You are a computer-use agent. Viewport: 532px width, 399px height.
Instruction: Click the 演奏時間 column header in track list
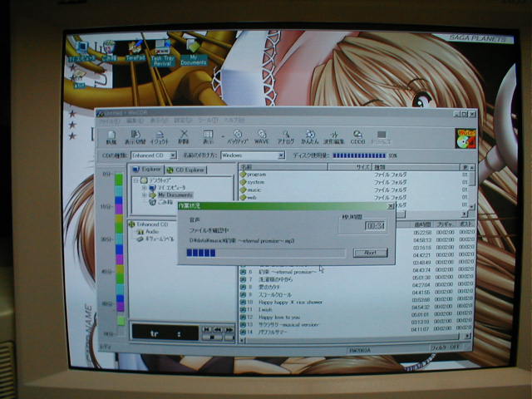coord(422,224)
